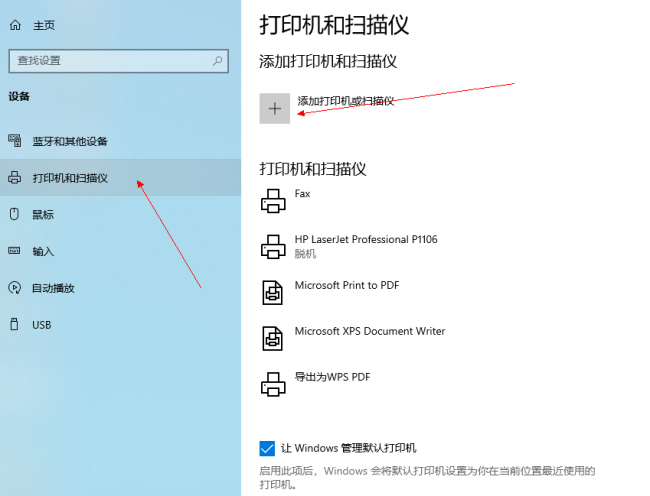
Task: Select the 导出为WPS PDF entry
Action: (x=332, y=377)
